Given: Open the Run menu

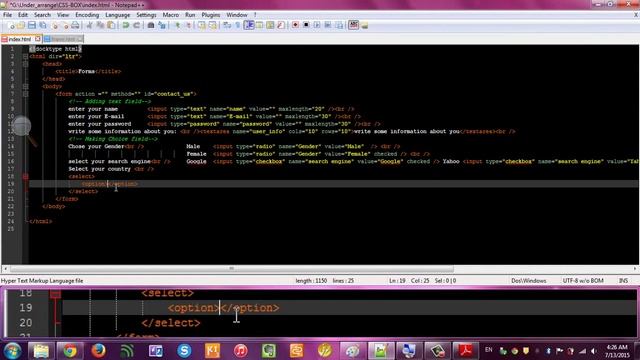Looking at the screenshot, I should [190, 15].
